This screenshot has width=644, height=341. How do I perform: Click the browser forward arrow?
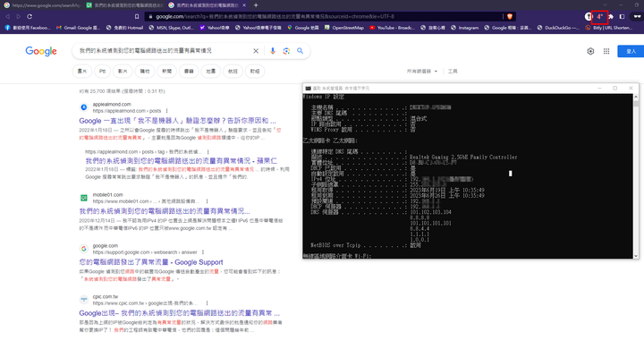[x=19, y=16]
